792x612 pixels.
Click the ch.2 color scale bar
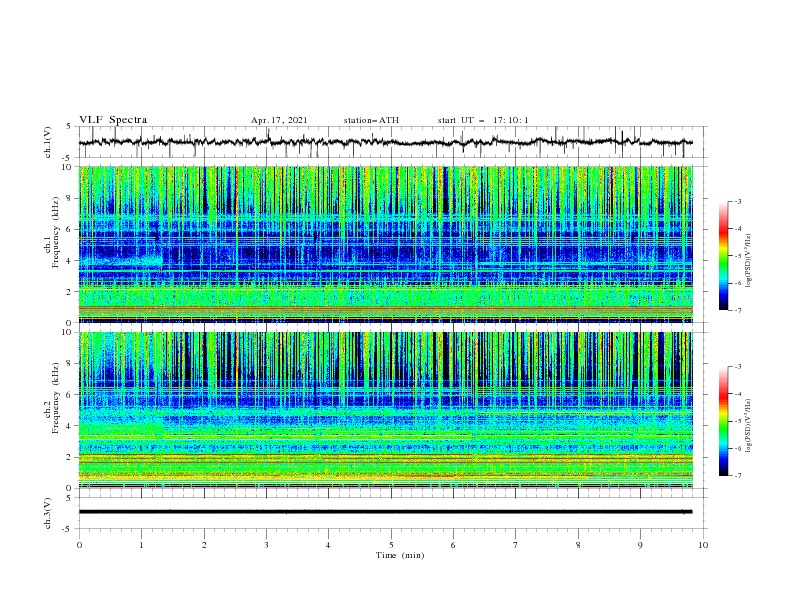723,421
